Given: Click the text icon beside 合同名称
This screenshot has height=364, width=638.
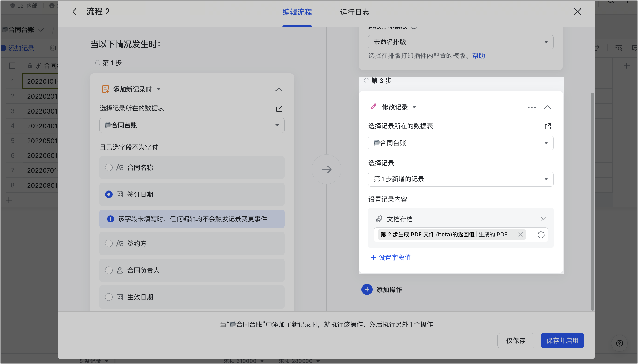Looking at the screenshot, I should point(120,168).
